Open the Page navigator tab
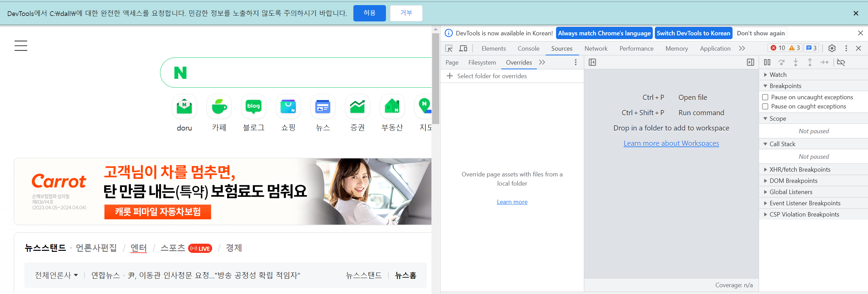The height and width of the screenshot is (294, 868). click(x=452, y=62)
